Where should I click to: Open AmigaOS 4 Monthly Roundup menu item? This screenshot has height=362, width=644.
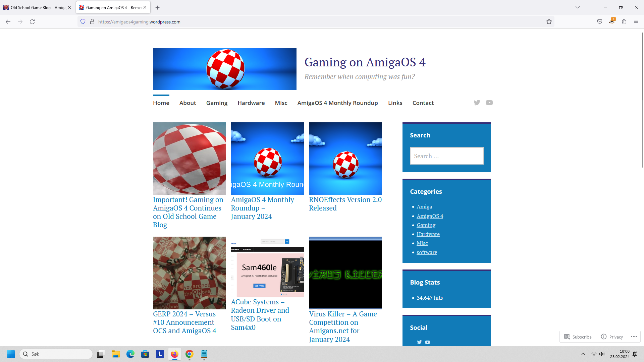(x=337, y=103)
